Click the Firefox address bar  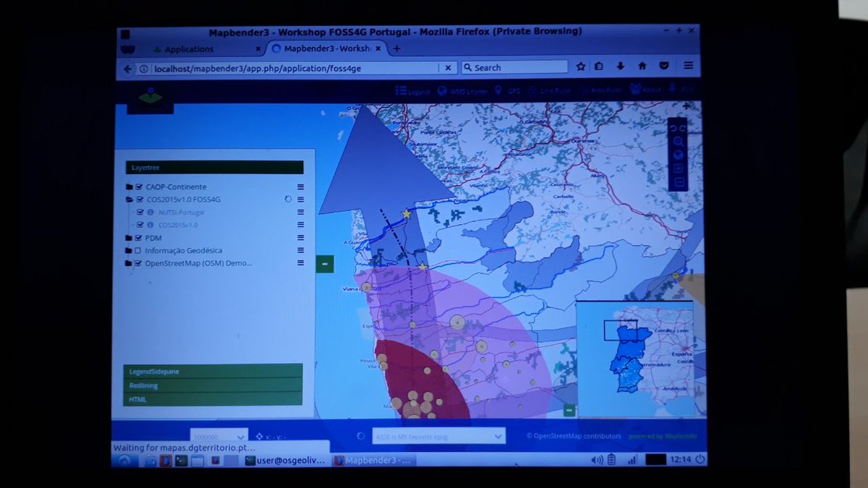[x=287, y=68]
